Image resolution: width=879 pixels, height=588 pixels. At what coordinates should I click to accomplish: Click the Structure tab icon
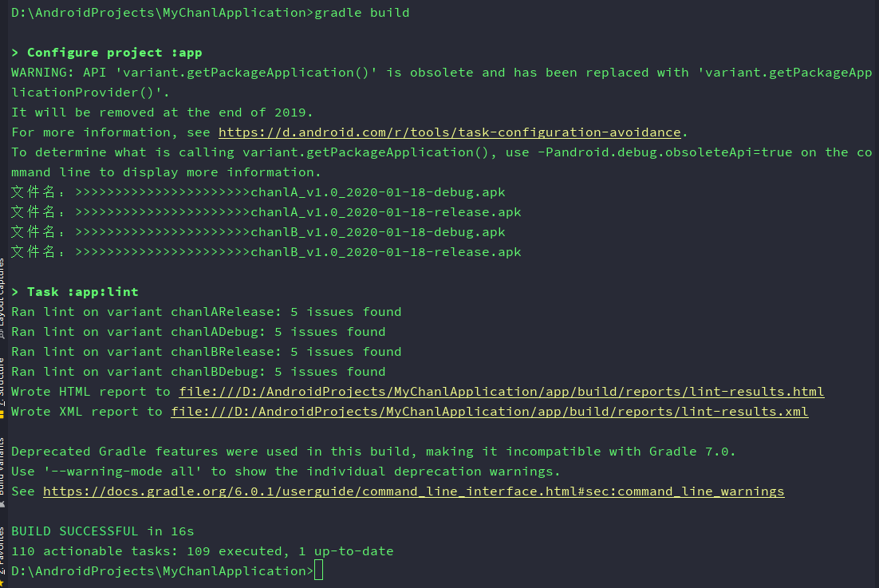coord(2,414)
